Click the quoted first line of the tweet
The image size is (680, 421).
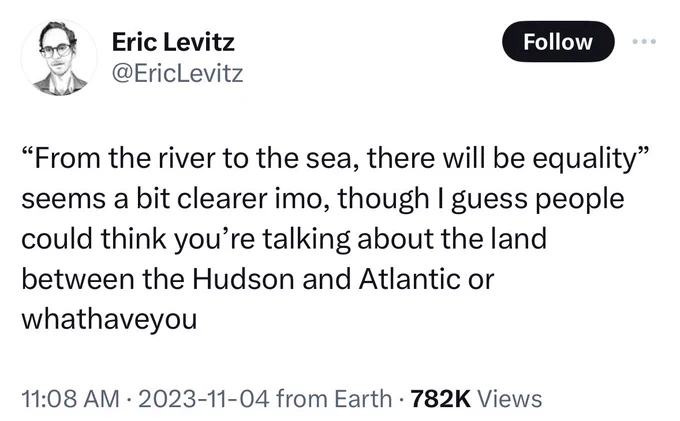pyautogui.click(x=336, y=159)
